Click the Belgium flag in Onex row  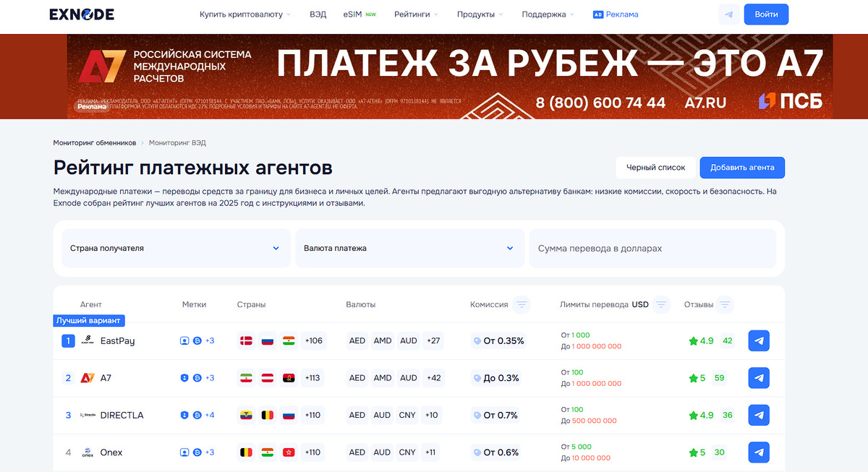tap(246, 452)
